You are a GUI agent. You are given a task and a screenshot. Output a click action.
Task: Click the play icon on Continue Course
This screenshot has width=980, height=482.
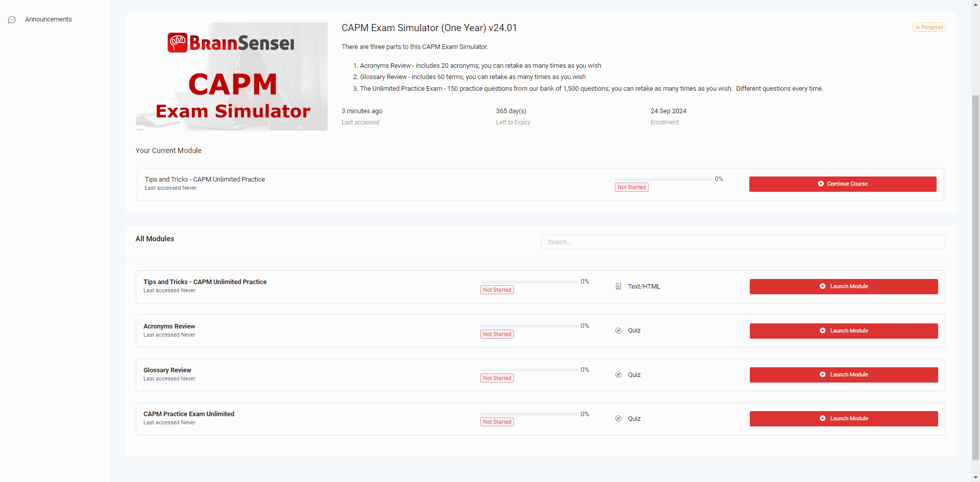(821, 184)
